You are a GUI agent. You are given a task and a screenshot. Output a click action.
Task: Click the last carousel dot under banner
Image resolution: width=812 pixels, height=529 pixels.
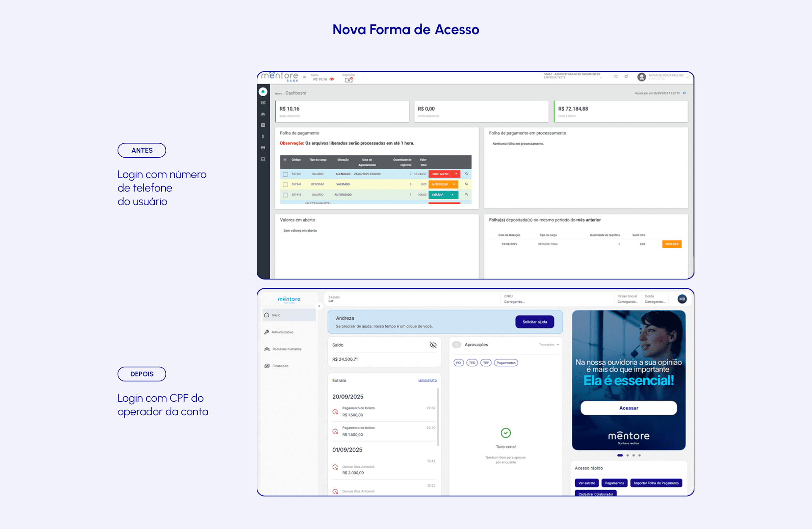click(639, 455)
